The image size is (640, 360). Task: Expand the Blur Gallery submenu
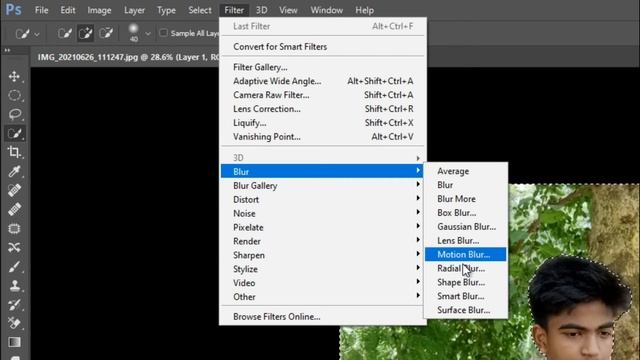(322, 185)
